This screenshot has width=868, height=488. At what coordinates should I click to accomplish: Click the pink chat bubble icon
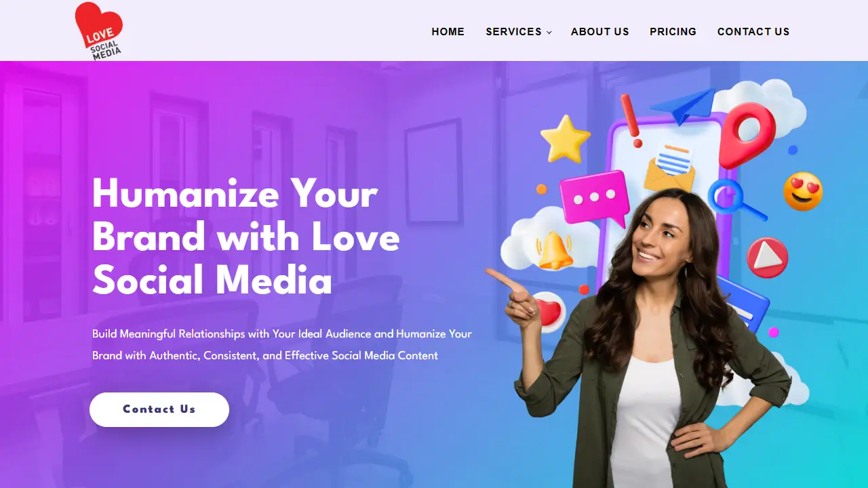pos(595,197)
